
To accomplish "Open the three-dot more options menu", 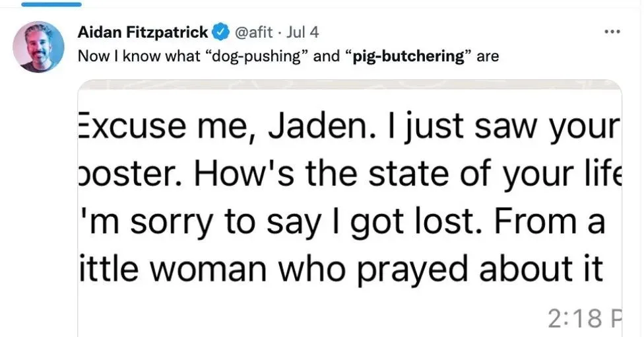I will 612,32.
